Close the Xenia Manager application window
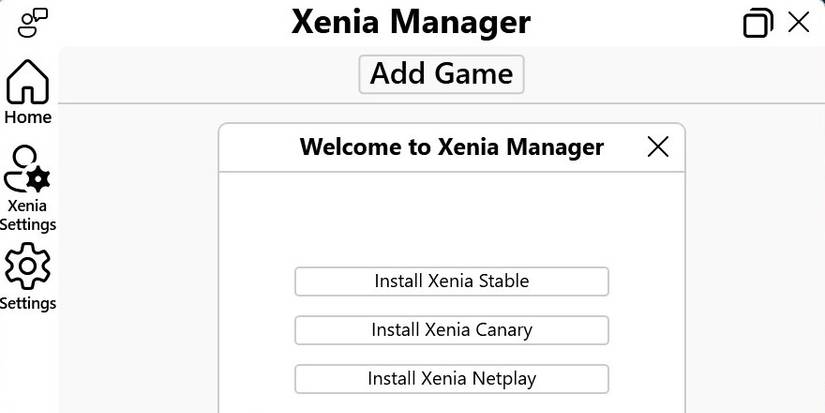 798,22
